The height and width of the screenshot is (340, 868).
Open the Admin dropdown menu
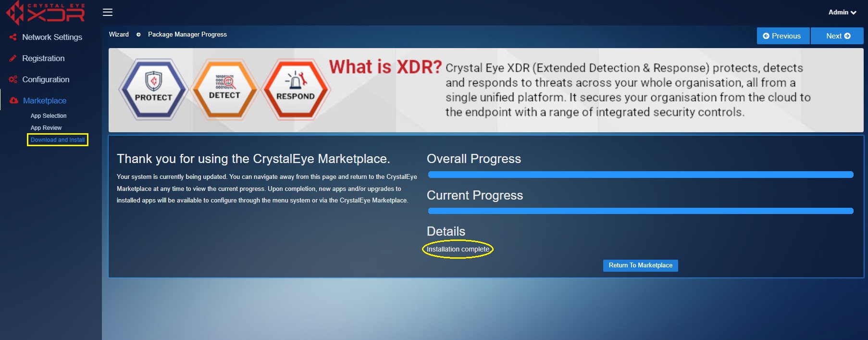(842, 13)
